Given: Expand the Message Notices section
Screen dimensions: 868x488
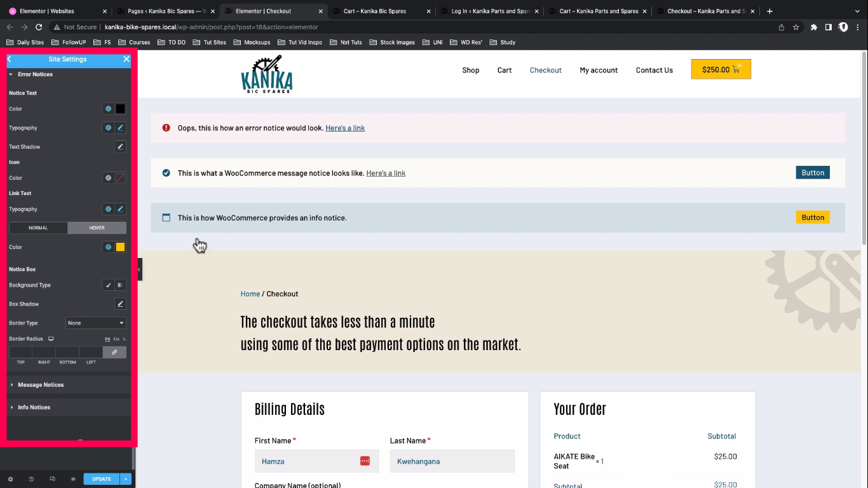Looking at the screenshot, I should click(x=69, y=385).
